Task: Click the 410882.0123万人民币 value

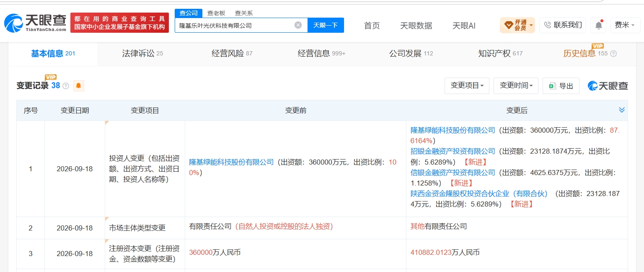Action: (x=445, y=253)
